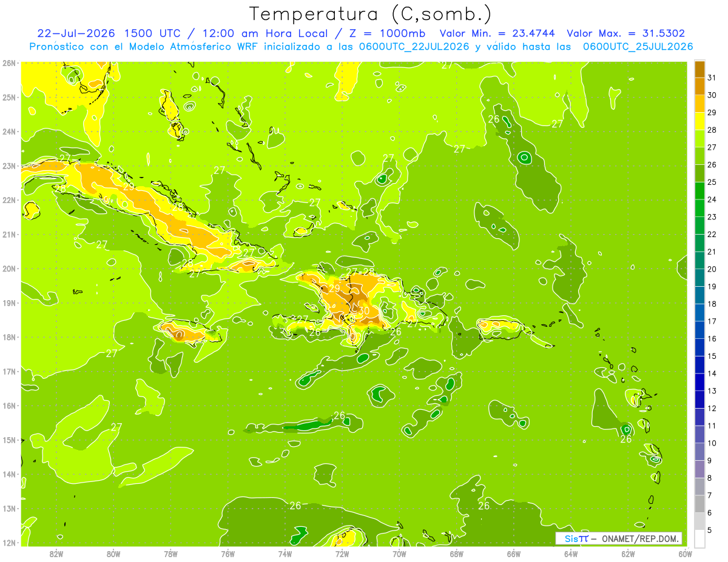728x562 pixels.
Task: Click latitude axis label '19N'
Action: click(8, 303)
